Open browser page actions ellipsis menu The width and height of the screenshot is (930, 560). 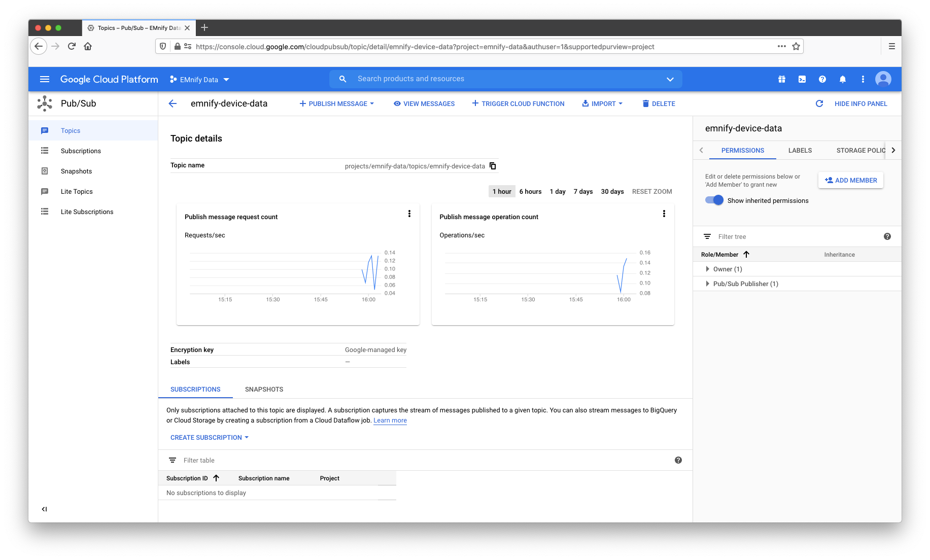point(782,46)
